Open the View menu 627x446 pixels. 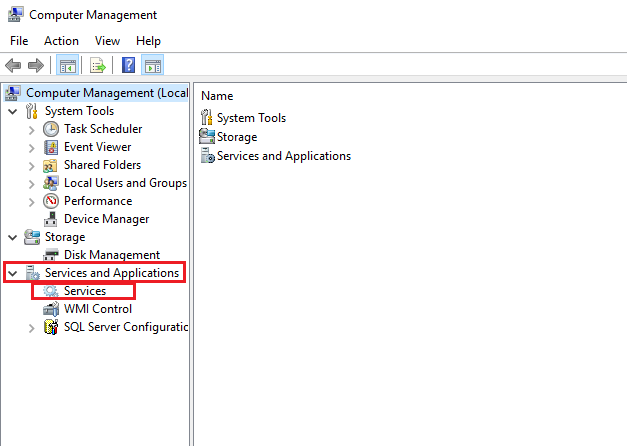point(107,41)
